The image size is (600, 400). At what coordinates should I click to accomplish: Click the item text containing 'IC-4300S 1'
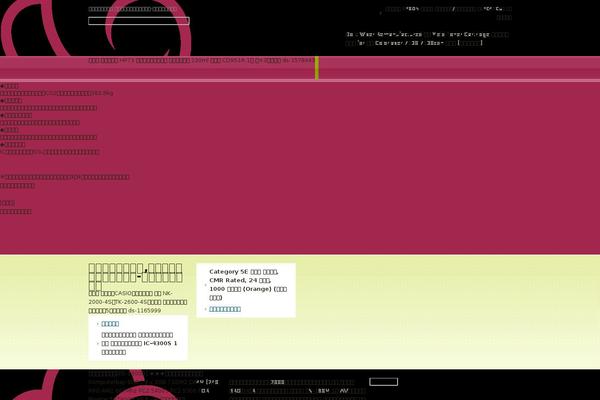pos(139,343)
